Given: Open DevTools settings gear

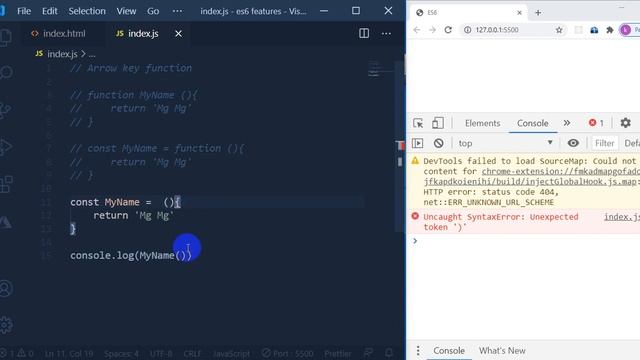Looking at the screenshot, I should click(625, 123).
